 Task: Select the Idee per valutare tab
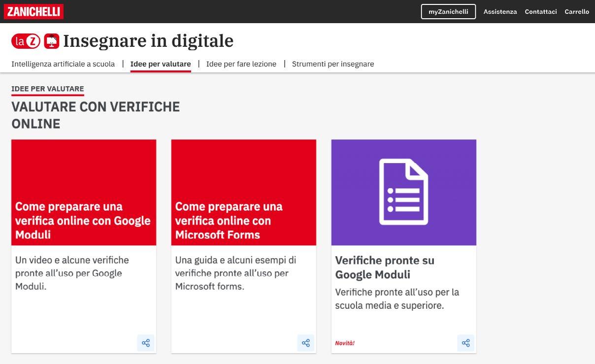(x=161, y=64)
